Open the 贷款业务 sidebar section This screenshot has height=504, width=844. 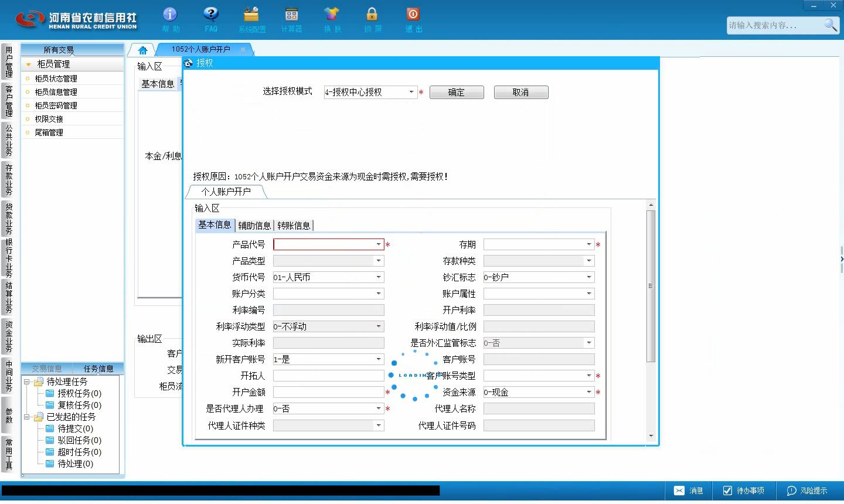9,219
